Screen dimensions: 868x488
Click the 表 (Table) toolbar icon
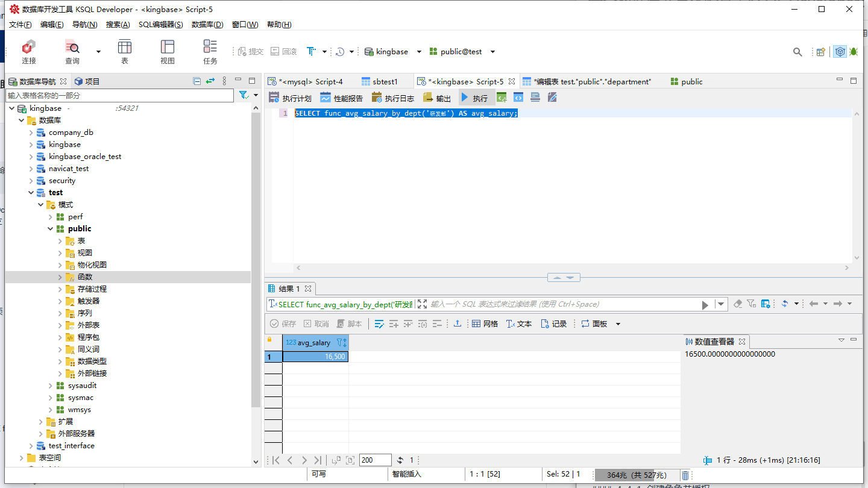(125, 52)
